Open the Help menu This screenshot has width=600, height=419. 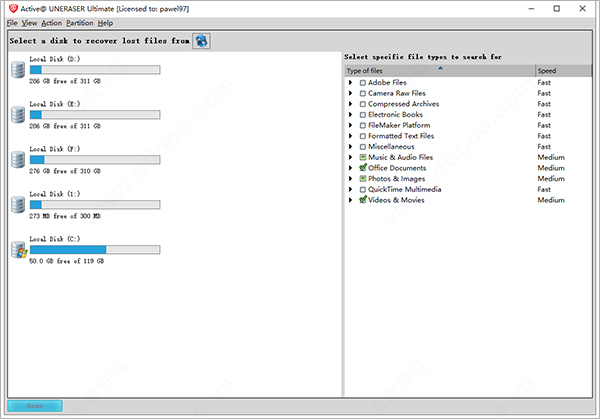click(x=105, y=23)
